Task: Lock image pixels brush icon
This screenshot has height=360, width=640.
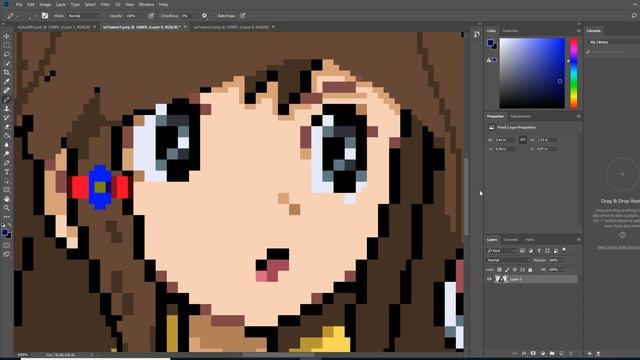Action: click(x=507, y=270)
